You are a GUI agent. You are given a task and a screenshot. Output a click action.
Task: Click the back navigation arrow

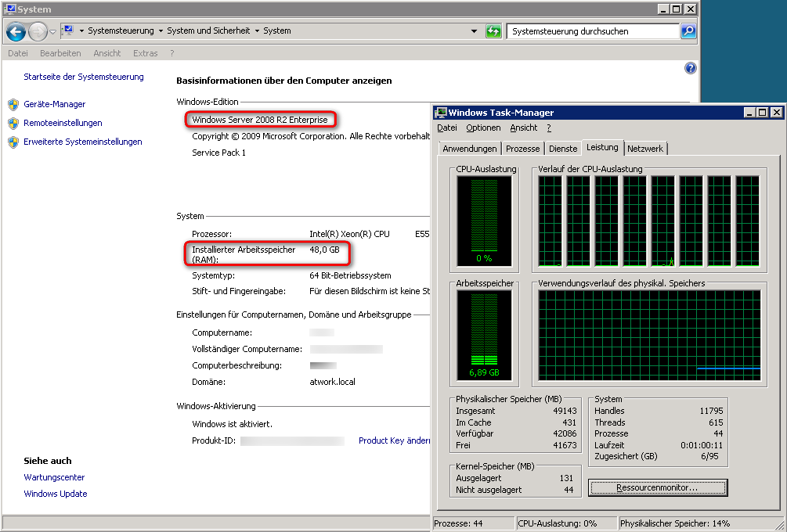coord(16,31)
